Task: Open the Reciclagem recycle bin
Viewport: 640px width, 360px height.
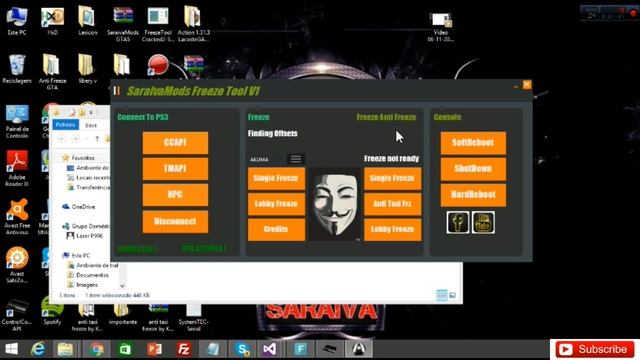Action: [17, 69]
